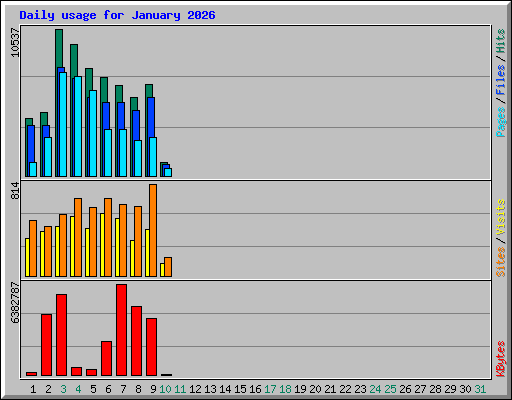This screenshot has width=512, height=400.
Task: Click the yellow 'Visits' legend label
Action: pos(501,218)
